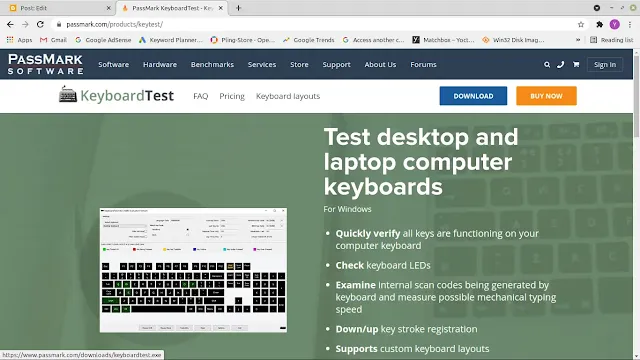Open a new browser tab
This screenshot has width=640, height=360.
pos(238,8)
